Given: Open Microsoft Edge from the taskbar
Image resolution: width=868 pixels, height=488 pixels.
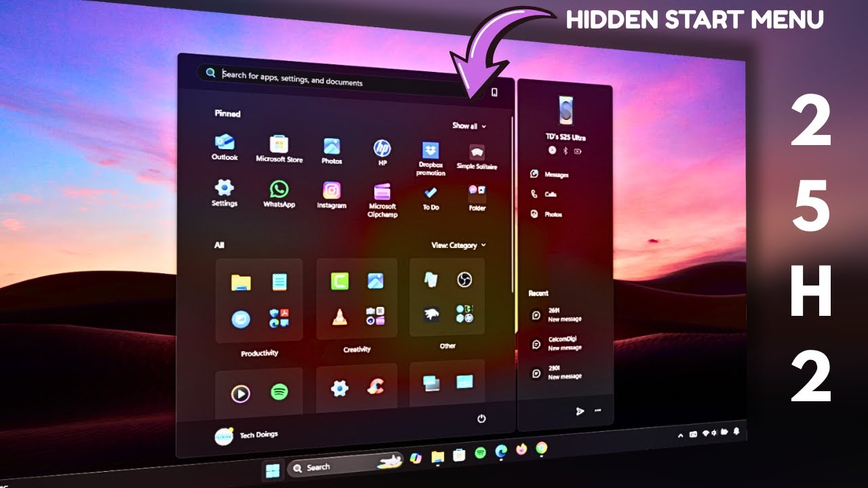Looking at the screenshot, I should (501, 451).
